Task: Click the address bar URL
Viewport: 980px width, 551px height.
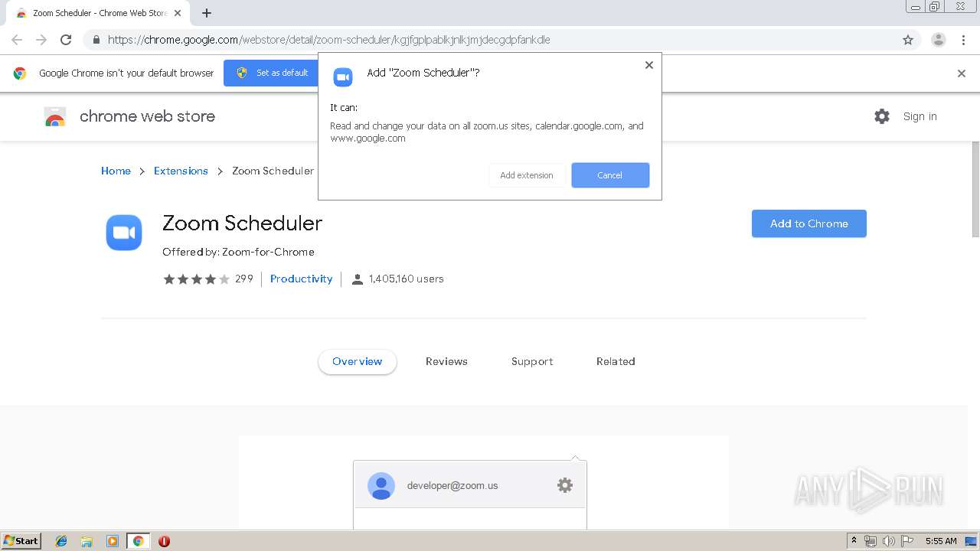Action: coord(329,40)
